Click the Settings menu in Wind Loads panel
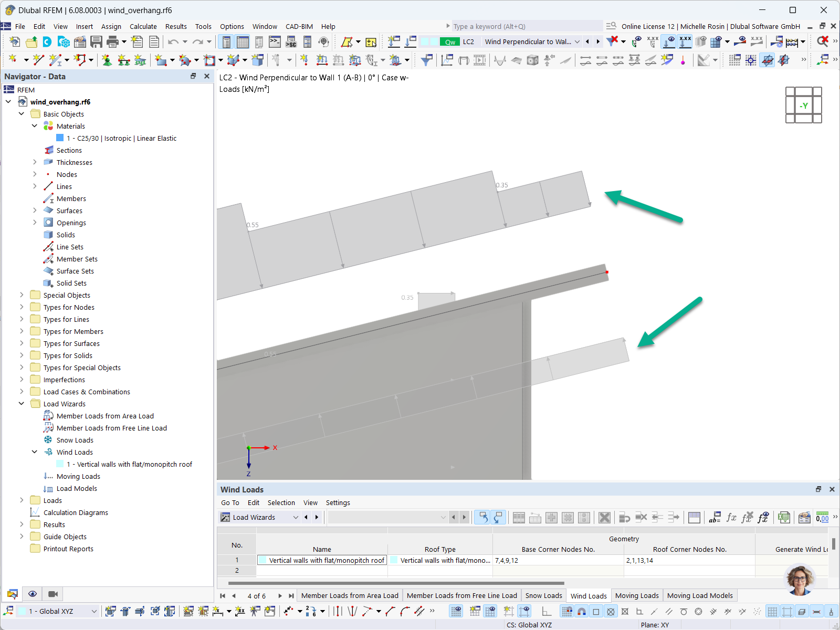This screenshot has width=840, height=630. coord(338,502)
